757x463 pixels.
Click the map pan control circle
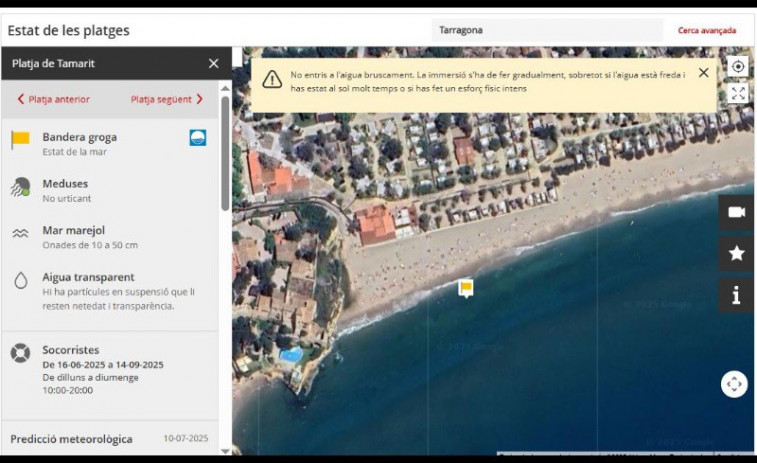click(x=734, y=384)
